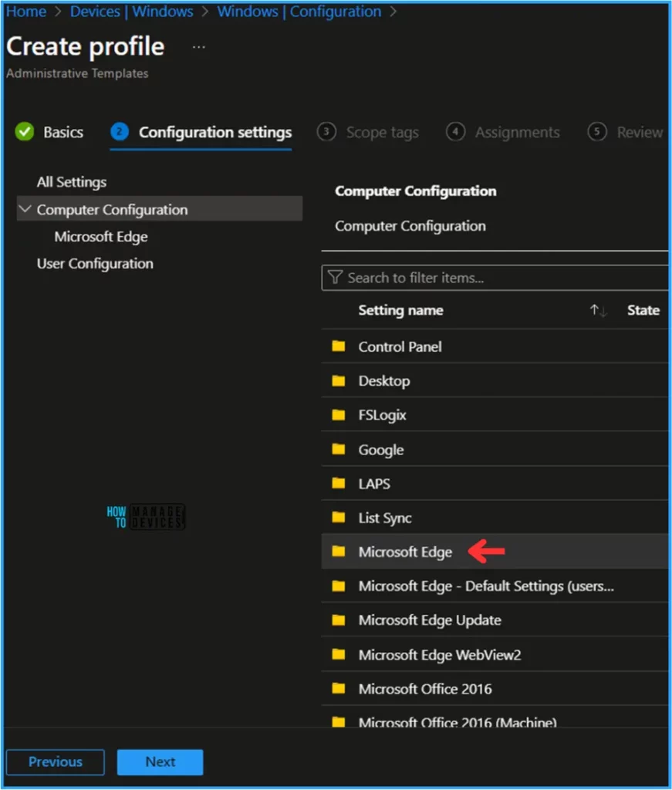This screenshot has width=672, height=790.
Task: Select Computer Configuration tree node
Action: pyautogui.click(x=160, y=208)
